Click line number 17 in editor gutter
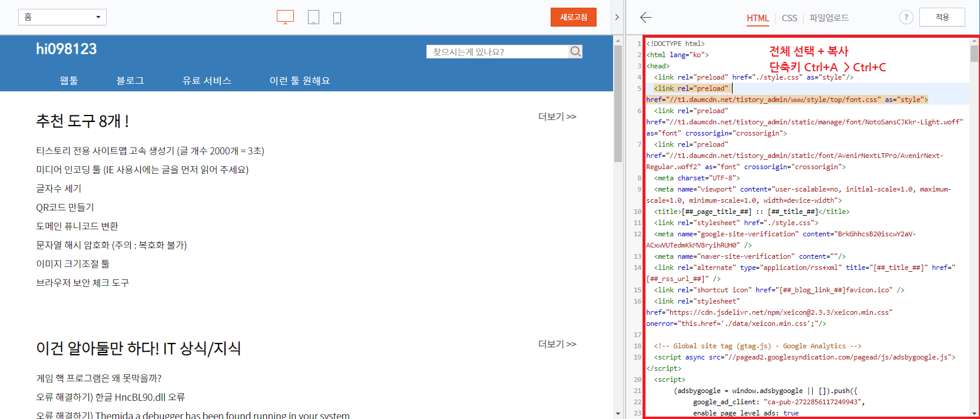This screenshot has height=419, width=980. tap(637, 335)
